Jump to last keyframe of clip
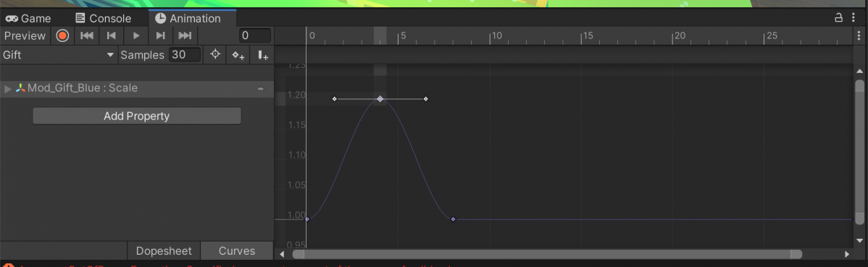The image size is (868, 267). (x=185, y=36)
